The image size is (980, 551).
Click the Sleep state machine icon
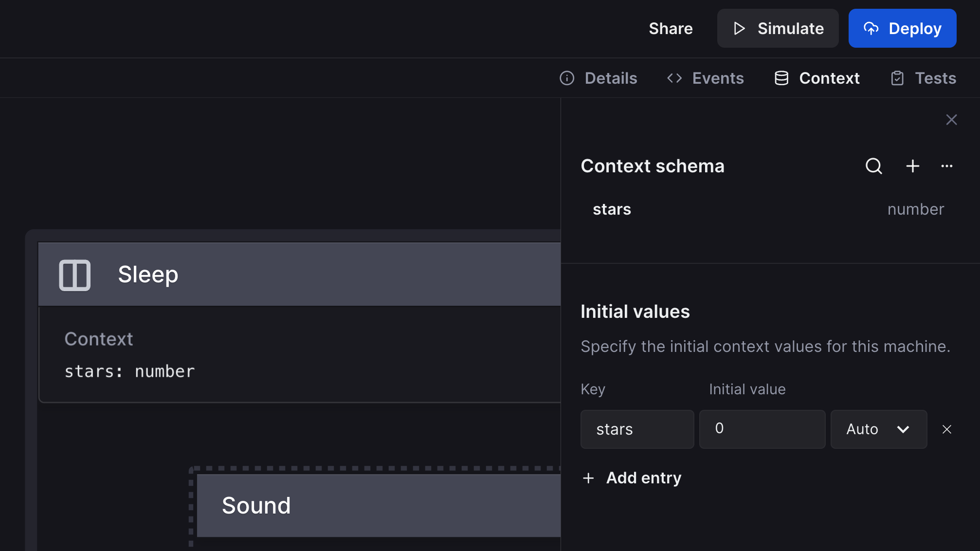pyautogui.click(x=76, y=274)
